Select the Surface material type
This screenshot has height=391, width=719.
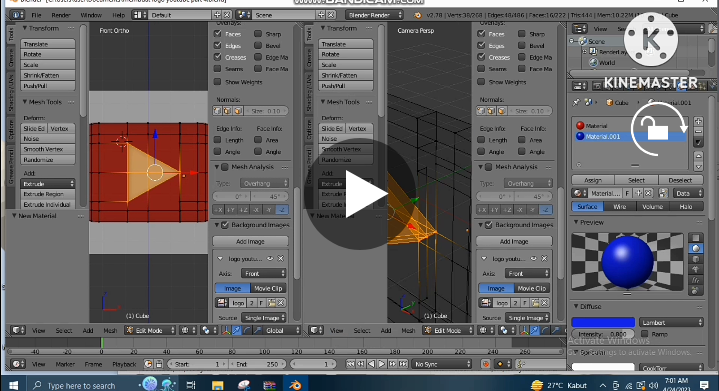tap(587, 207)
